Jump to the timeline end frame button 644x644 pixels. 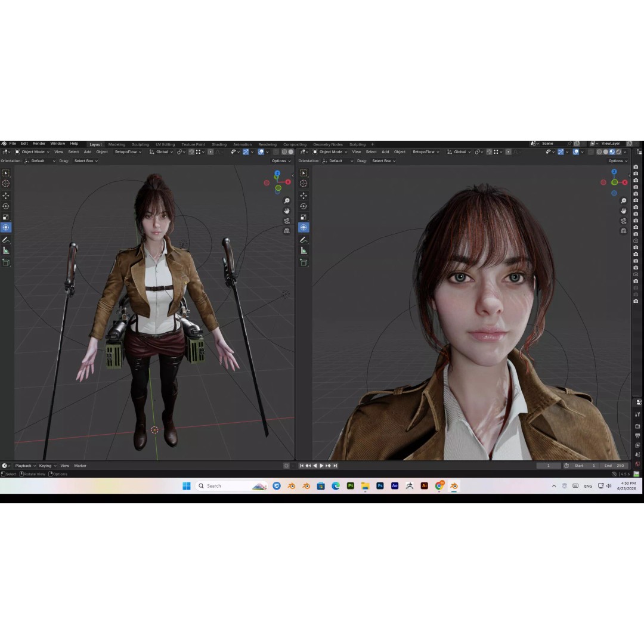coord(336,466)
